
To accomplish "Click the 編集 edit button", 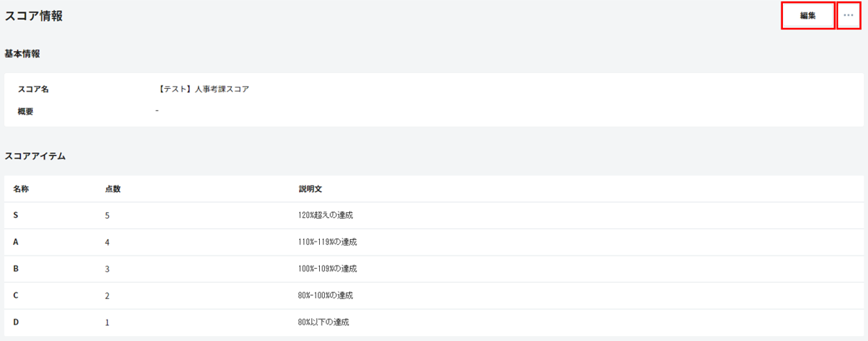I will click(807, 16).
